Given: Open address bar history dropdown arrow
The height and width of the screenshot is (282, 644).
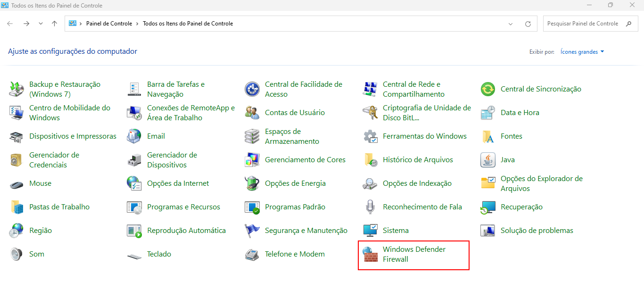Looking at the screenshot, I should [x=511, y=24].
